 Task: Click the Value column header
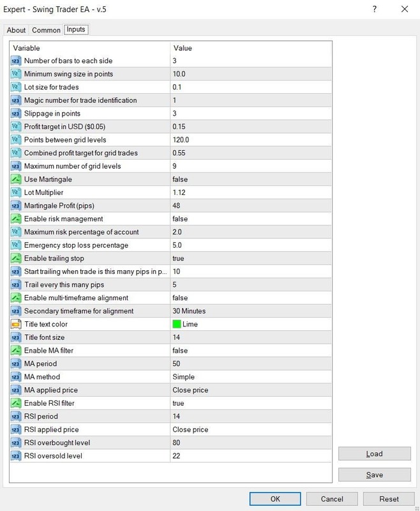click(x=251, y=49)
